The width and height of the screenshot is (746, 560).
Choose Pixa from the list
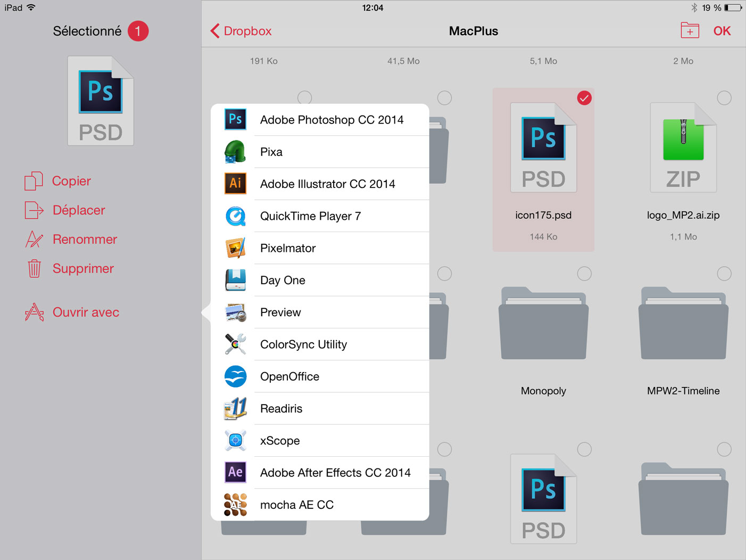(x=320, y=152)
